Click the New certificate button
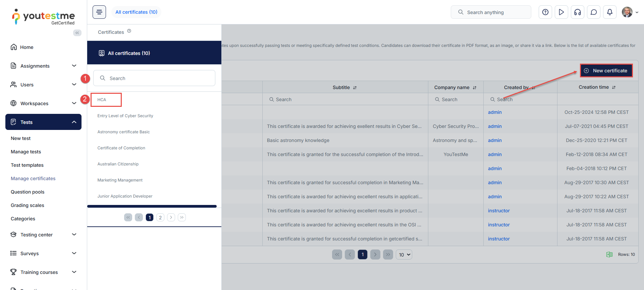Screen dimensions: 644x290 (606, 71)
